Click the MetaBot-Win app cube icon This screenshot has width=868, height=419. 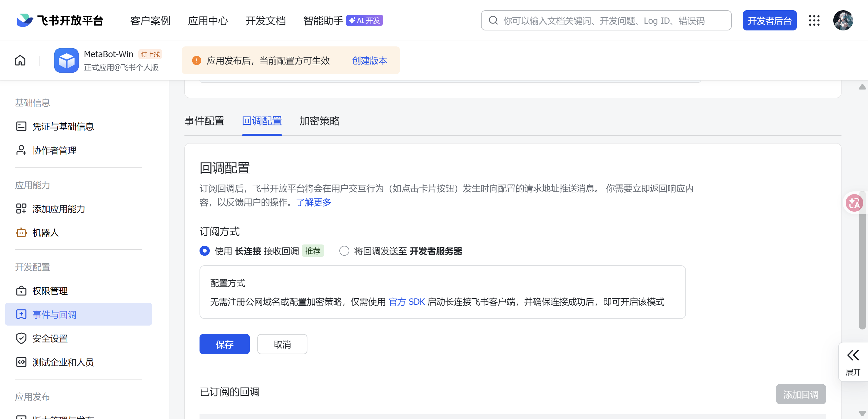pyautogui.click(x=66, y=61)
